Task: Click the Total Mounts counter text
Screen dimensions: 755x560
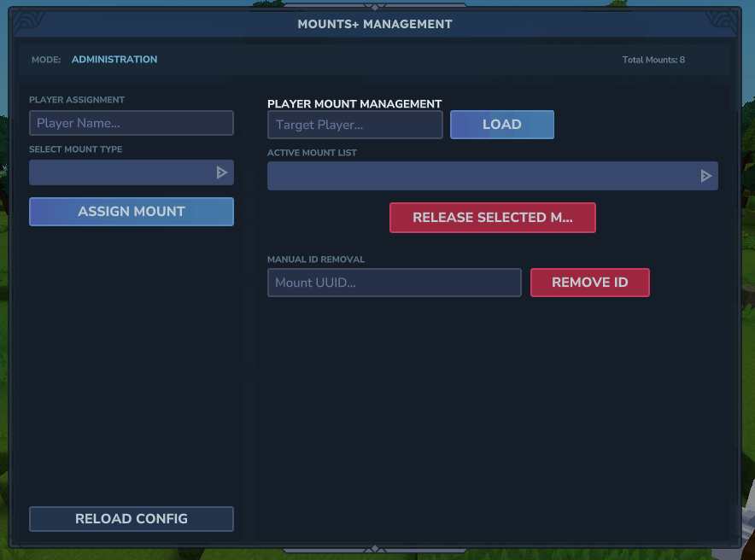Action: coord(653,60)
